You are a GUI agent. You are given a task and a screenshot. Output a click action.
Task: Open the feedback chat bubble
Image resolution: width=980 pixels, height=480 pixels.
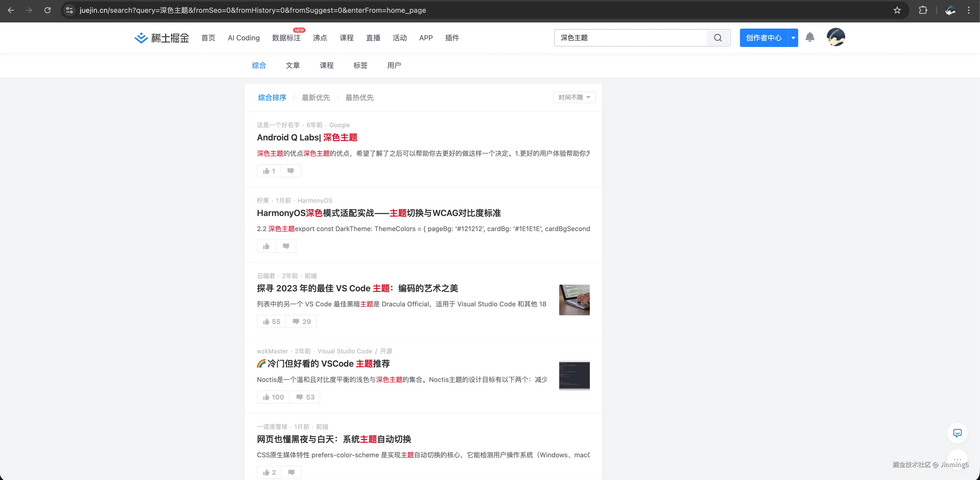tap(958, 433)
